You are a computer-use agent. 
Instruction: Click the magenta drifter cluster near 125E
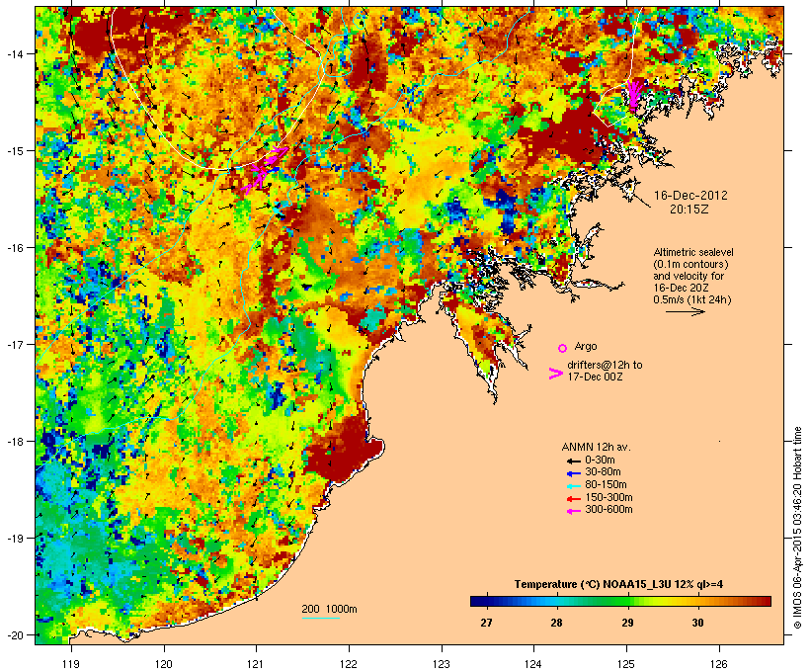click(x=633, y=95)
